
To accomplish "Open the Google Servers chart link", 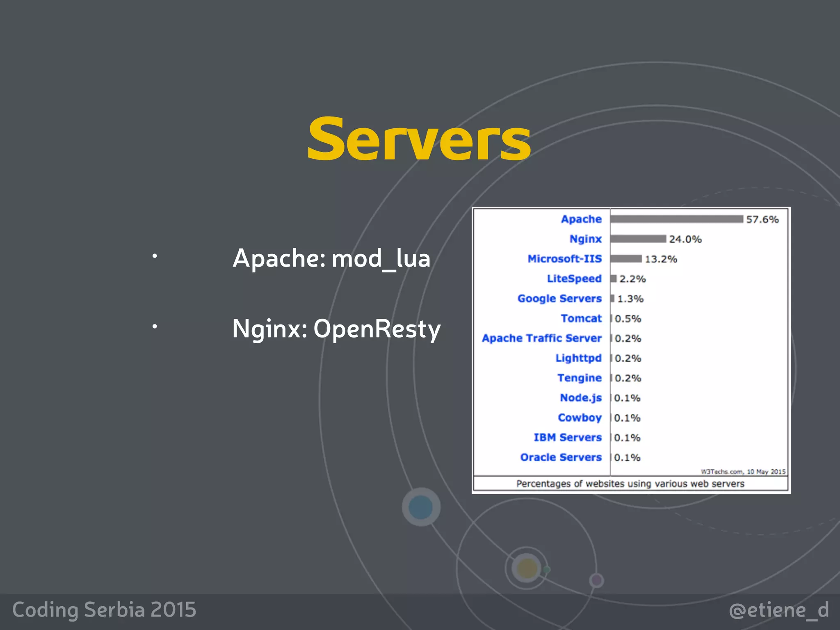I will tap(559, 298).
